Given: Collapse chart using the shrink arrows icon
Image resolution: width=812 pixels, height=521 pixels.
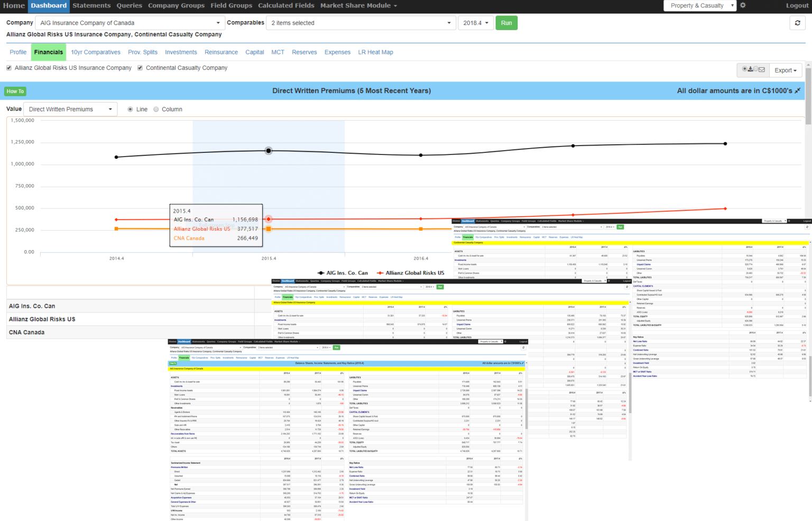Looking at the screenshot, I should pos(798,90).
